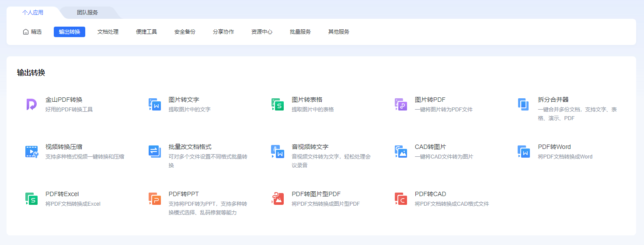The width and height of the screenshot is (644, 245).
Task: Open the PDF转Word title link
Action: pos(554,147)
